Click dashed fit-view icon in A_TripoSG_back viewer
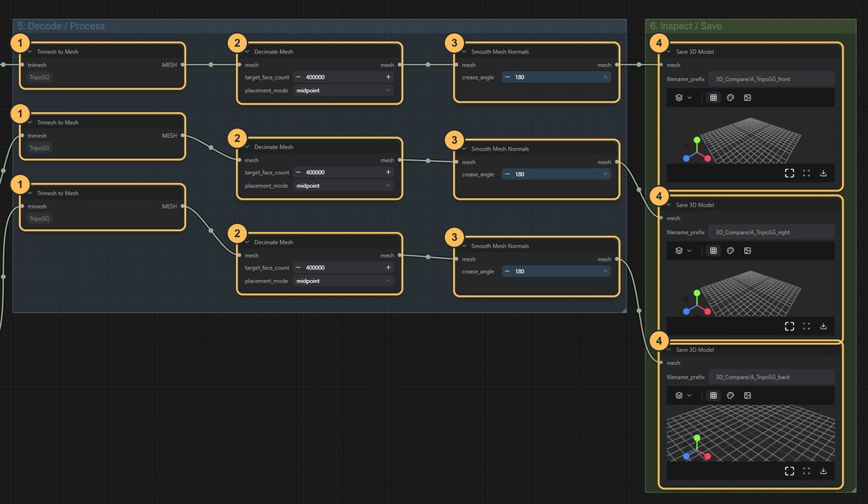868x504 pixels. 806,471
